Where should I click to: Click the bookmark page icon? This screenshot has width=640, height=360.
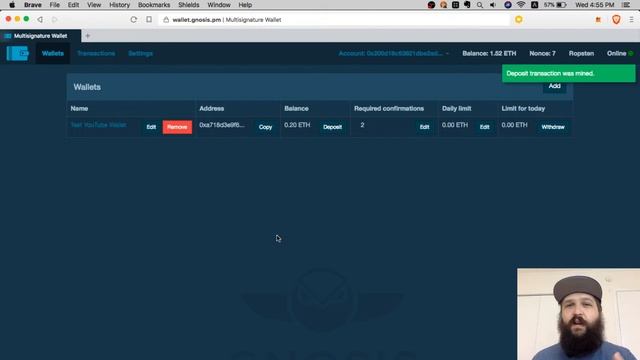click(149, 20)
